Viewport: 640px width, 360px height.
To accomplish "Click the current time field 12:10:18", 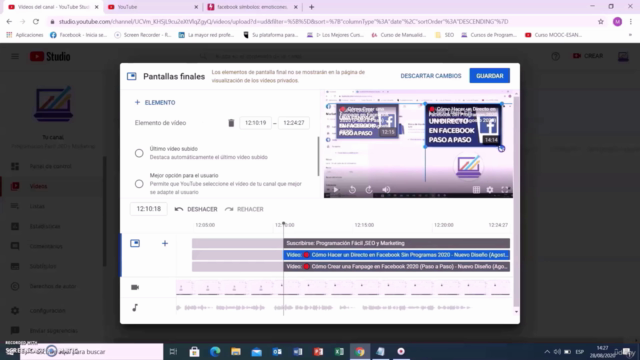I will click(149, 209).
